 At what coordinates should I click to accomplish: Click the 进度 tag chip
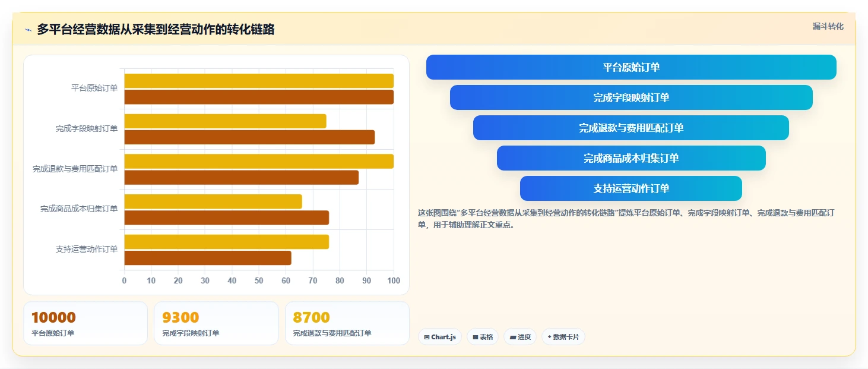pos(520,337)
